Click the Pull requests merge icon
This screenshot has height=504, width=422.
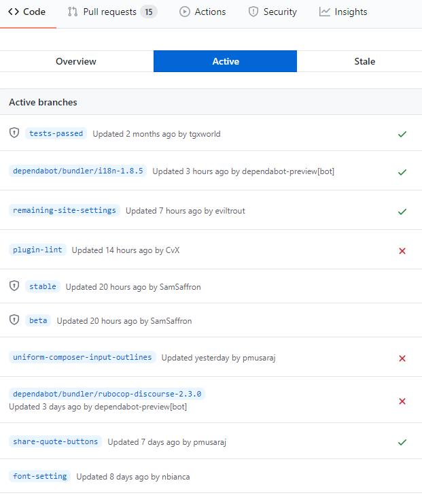click(x=73, y=12)
